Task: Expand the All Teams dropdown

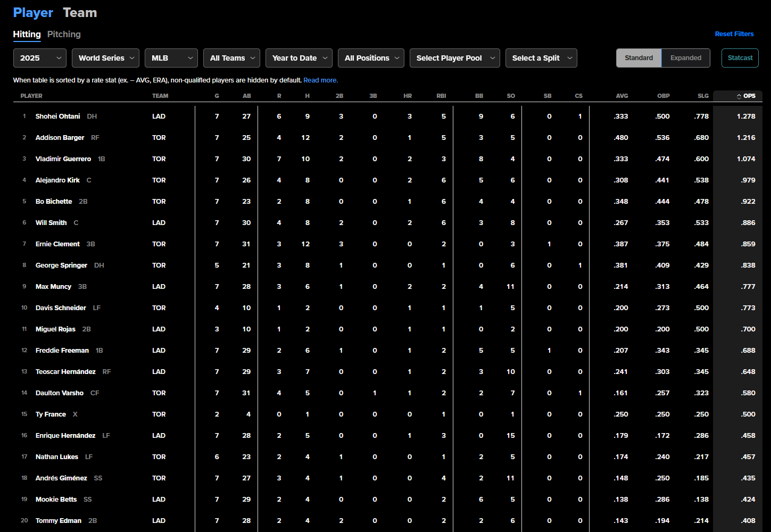Action: [x=231, y=58]
